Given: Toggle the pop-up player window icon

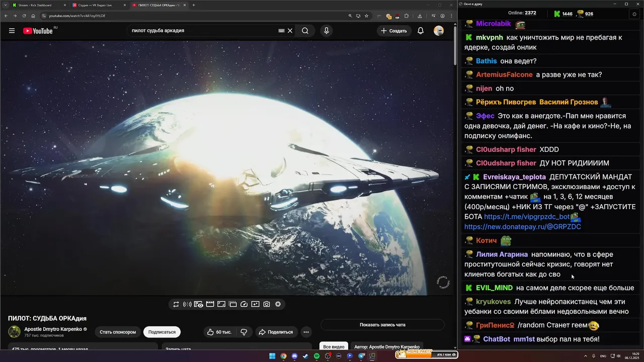Looking at the screenshot, I should (x=232, y=304).
